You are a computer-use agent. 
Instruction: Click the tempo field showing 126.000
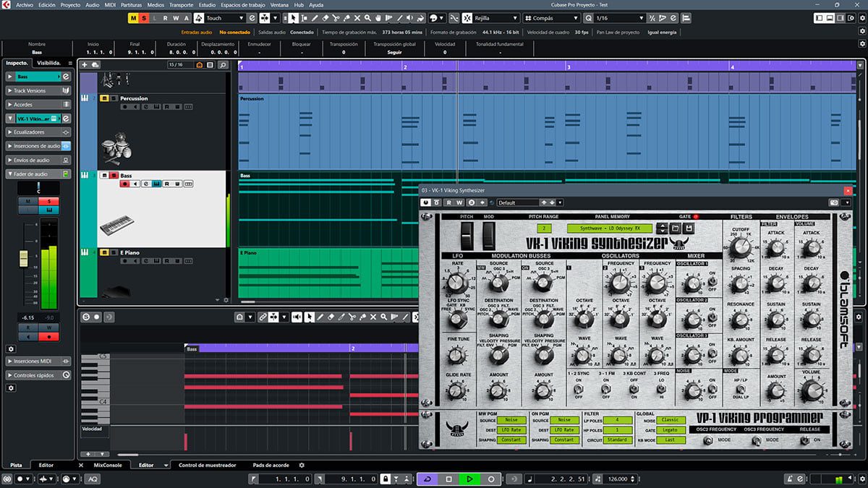tap(617, 479)
